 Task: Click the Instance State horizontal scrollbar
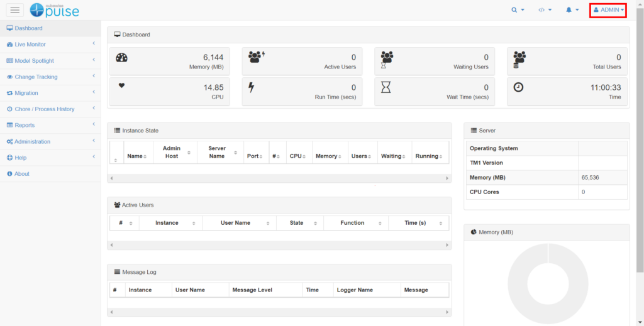coord(280,178)
